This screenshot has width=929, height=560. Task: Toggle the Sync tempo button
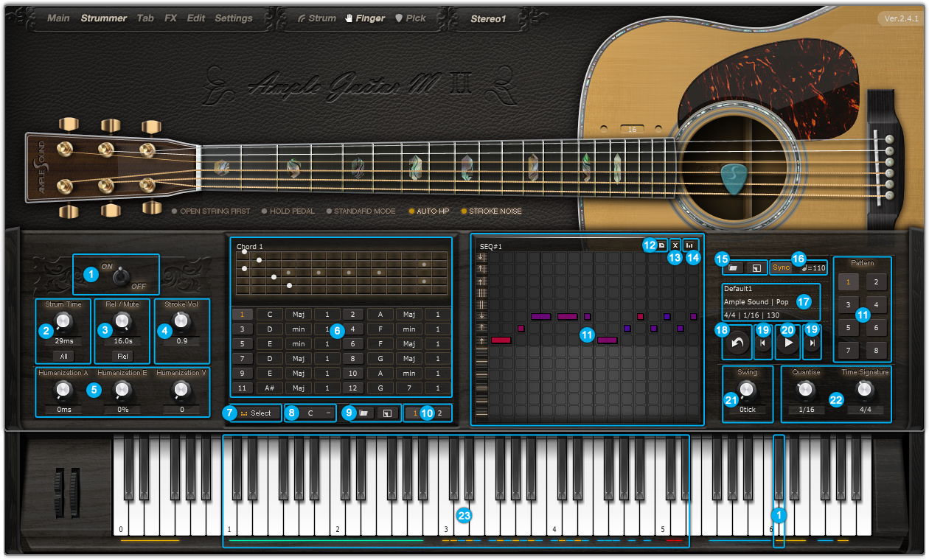point(782,267)
